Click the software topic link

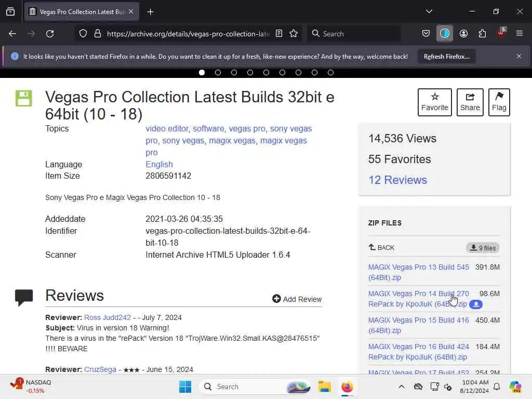point(208,129)
